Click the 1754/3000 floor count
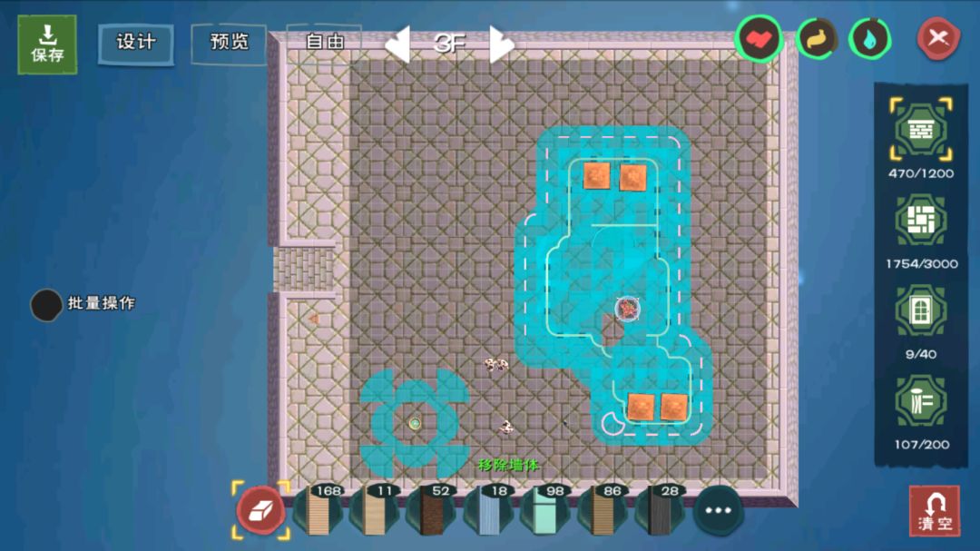This screenshot has height=551, width=980. click(921, 264)
